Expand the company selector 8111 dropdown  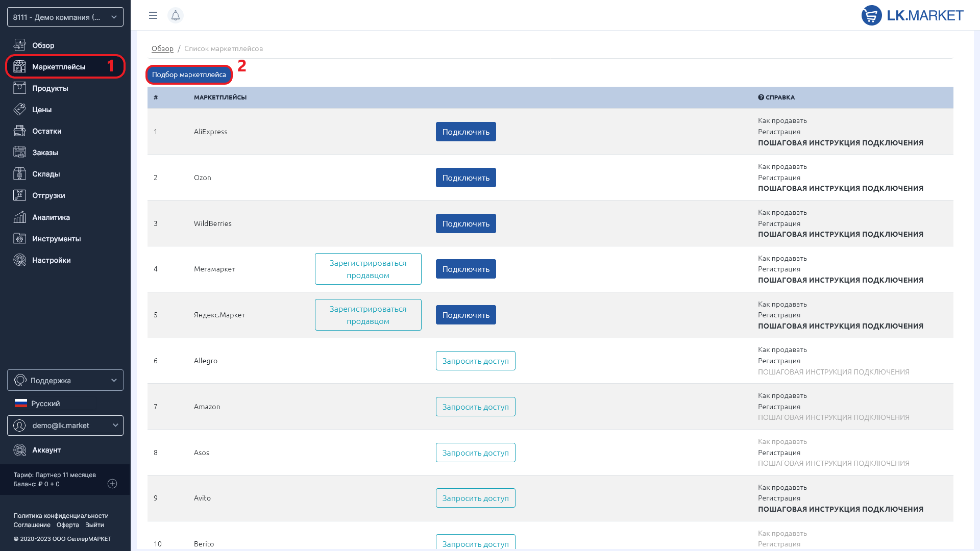pyautogui.click(x=65, y=17)
